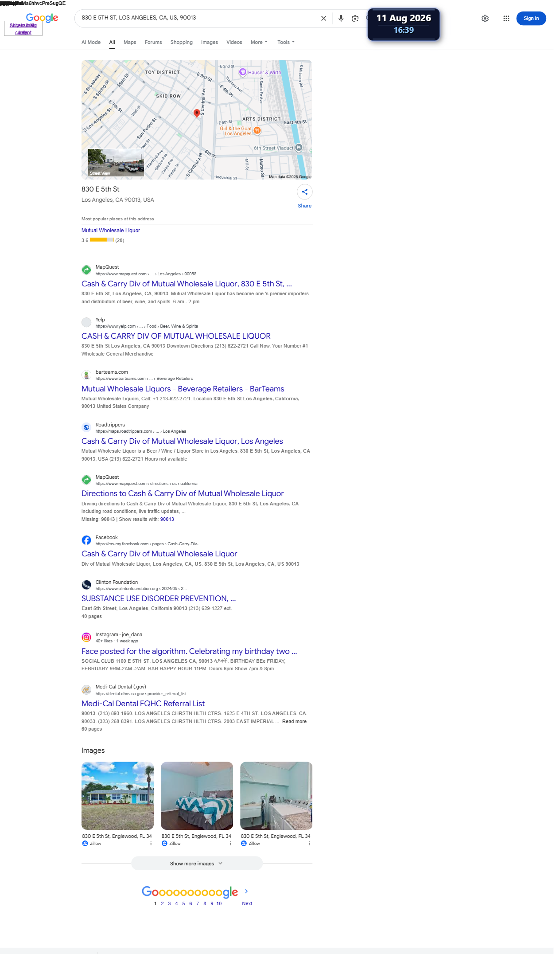Click the barteams.com favicon
Viewport: 560px width, 954px height.
(x=86, y=375)
